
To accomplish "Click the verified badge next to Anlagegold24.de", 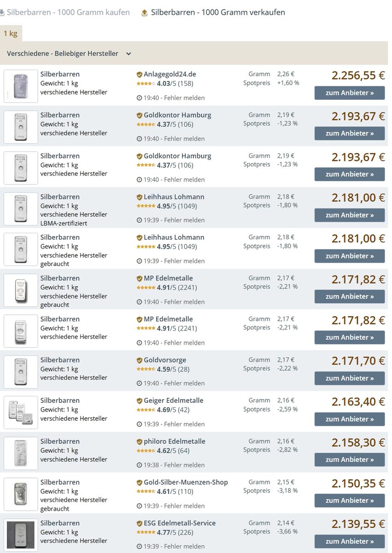I will coord(140,75).
